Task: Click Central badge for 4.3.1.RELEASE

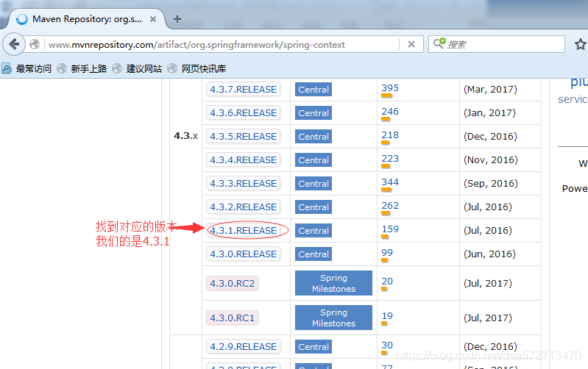Action: pos(314,231)
